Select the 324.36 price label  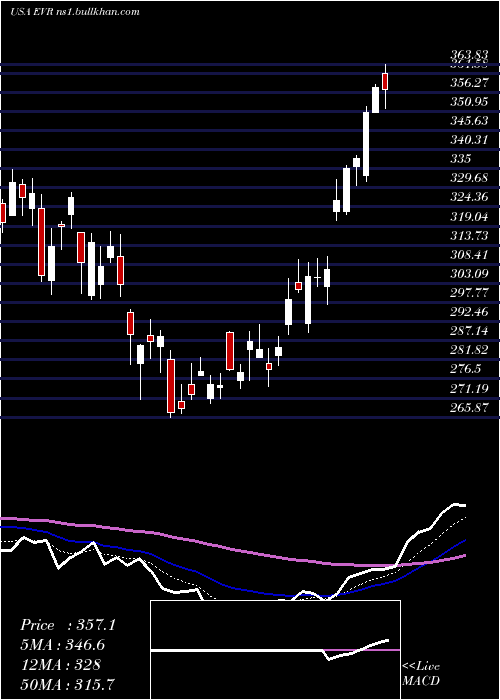point(469,197)
